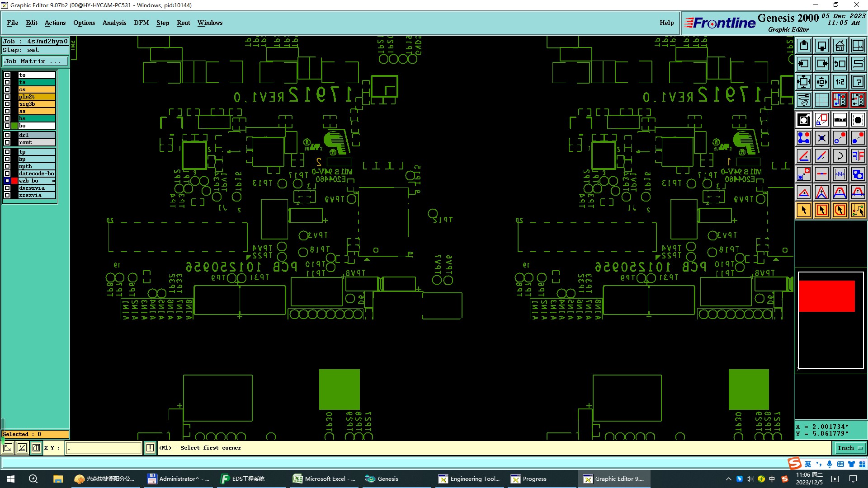Open the DFM menu
868x488 pixels.
[x=141, y=23]
